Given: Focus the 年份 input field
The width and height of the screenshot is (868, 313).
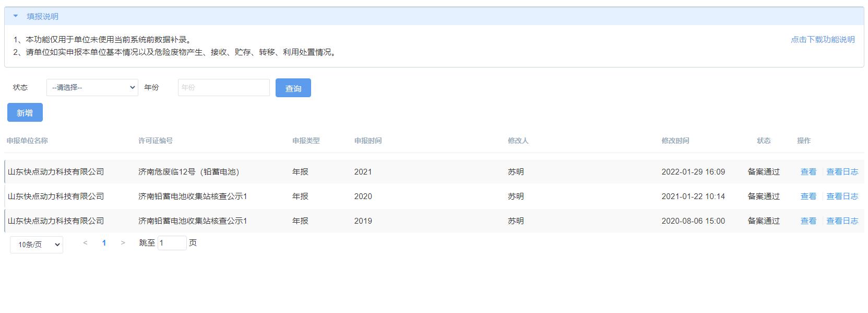Looking at the screenshot, I should [x=224, y=87].
